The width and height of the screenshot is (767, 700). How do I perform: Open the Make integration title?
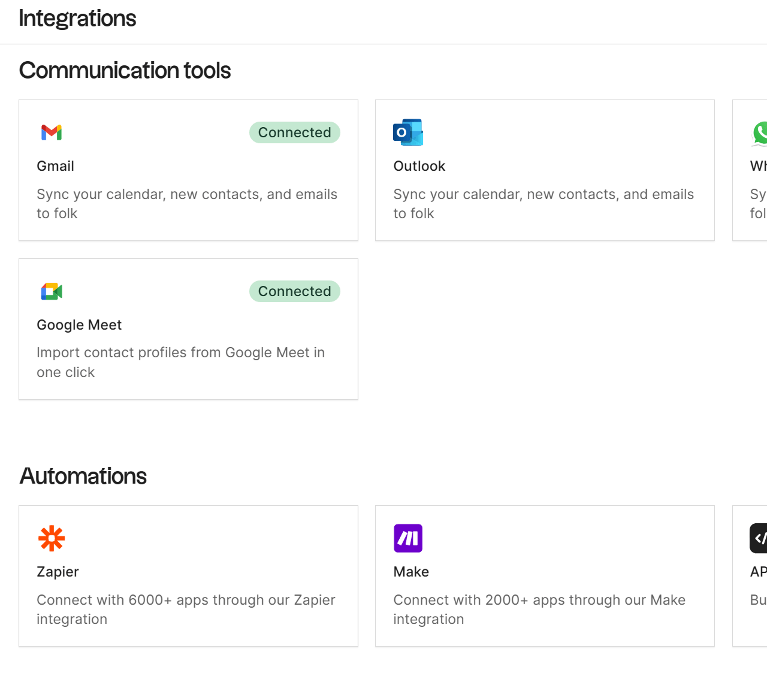pyautogui.click(x=411, y=572)
